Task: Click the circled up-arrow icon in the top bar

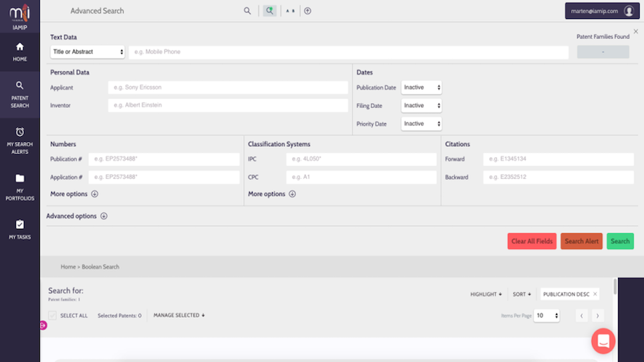Action: tap(308, 11)
